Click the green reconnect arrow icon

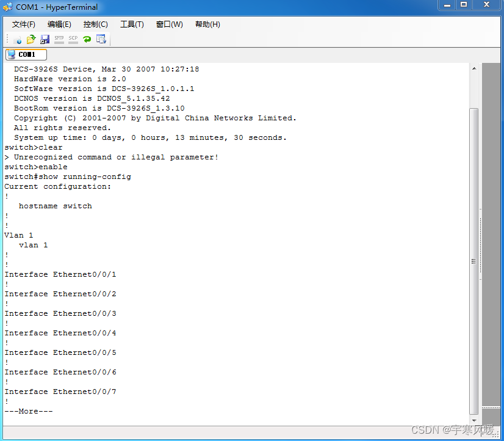87,40
